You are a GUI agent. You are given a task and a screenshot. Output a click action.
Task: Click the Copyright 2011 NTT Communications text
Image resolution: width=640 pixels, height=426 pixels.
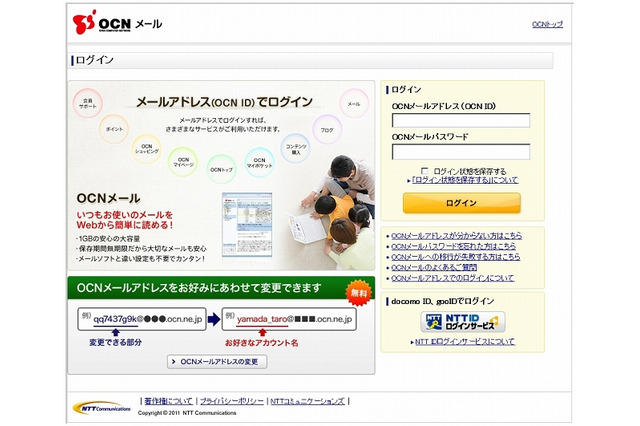[x=187, y=413]
